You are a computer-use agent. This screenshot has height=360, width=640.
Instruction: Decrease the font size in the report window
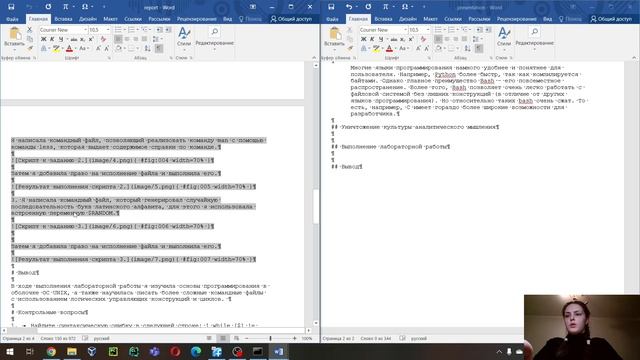tap(107, 49)
